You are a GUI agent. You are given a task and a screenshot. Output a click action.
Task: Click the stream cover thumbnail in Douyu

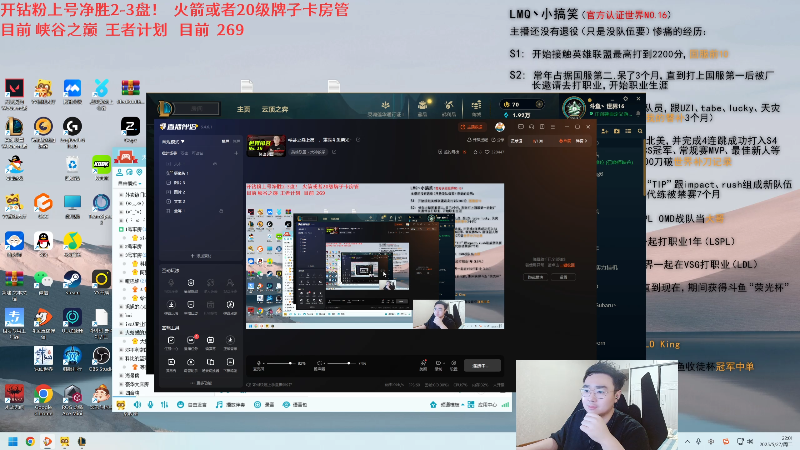265,146
